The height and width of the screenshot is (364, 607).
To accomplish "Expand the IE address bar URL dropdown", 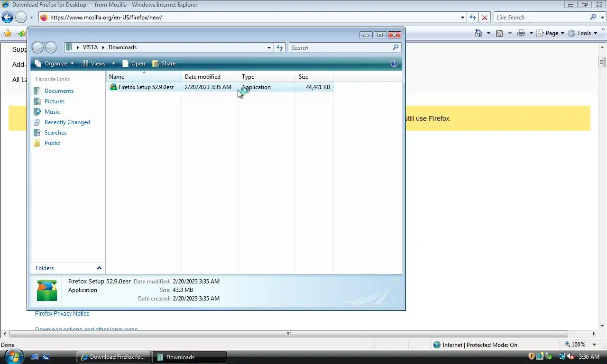I will [x=462, y=18].
